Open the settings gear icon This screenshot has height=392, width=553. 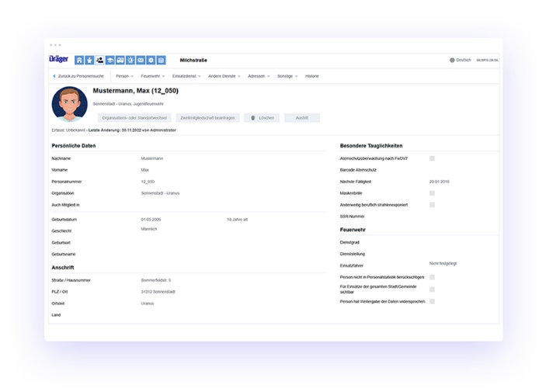coord(151,60)
